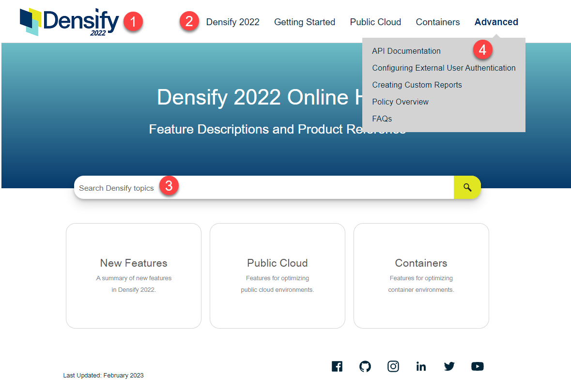The width and height of the screenshot is (571, 392).
Task: Choose Configuring External User Authentication
Action: tap(444, 68)
